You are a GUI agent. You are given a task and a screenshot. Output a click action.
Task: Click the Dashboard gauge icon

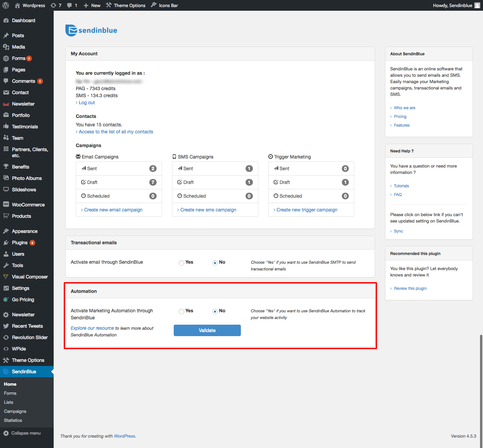tap(6, 20)
